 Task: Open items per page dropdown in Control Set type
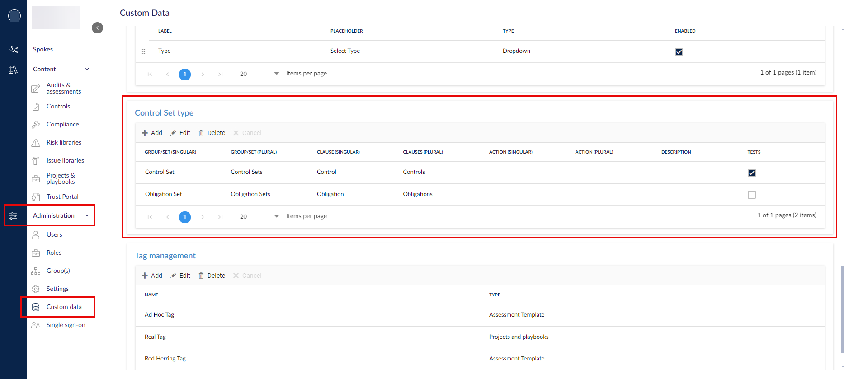tap(260, 217)
